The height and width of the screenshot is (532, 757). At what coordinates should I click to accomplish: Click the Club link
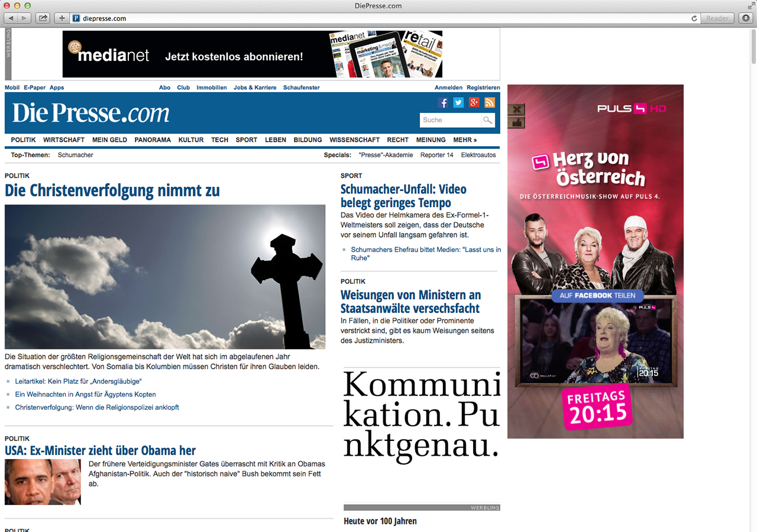pos(183,87)
